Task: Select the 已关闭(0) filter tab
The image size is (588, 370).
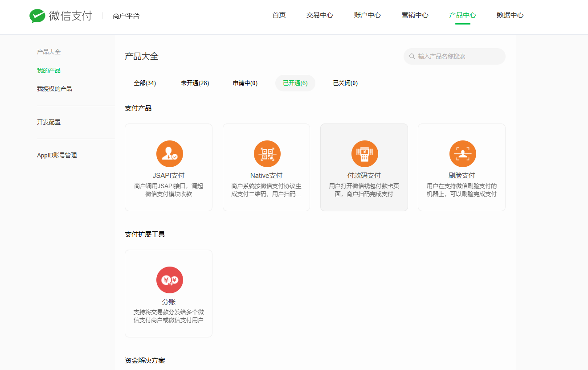Action: click(345, 83)
